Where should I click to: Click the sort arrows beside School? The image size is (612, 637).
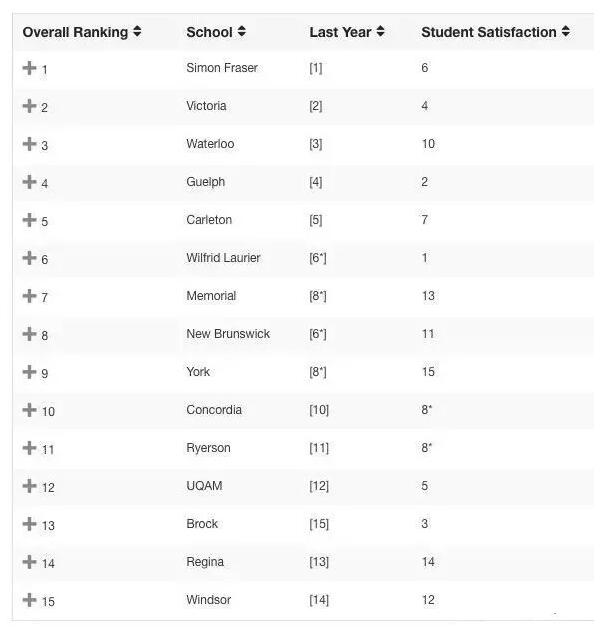pyautogui.click(x=242, y=32)
